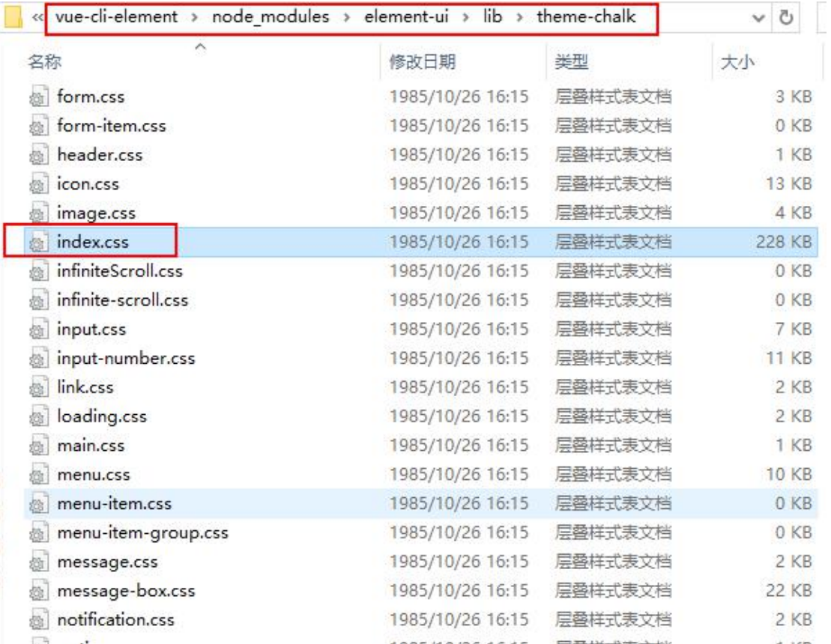Select the index.css file name
831x644 pixels.
point(93,242)
